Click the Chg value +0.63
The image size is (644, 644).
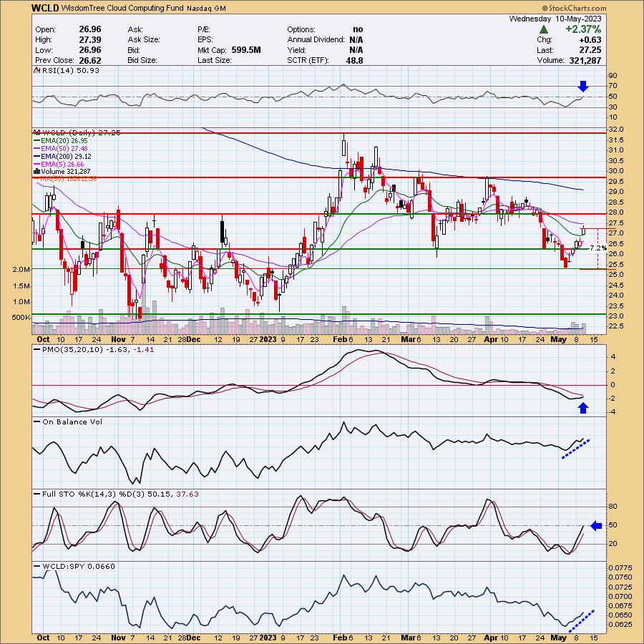pyautogui.click(x=590, y=39)
